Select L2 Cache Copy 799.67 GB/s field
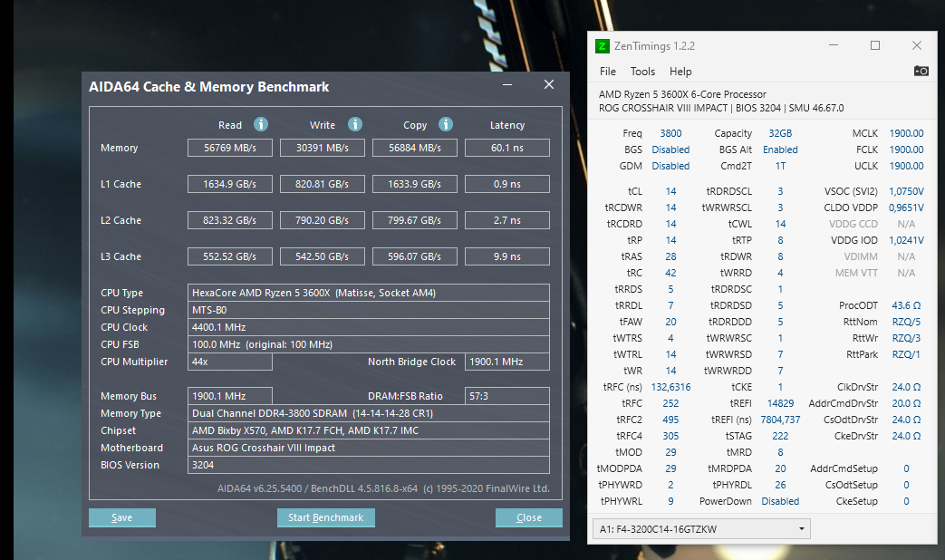The width and height of the screenshot is (945, 560). click(x=415, y=220)
